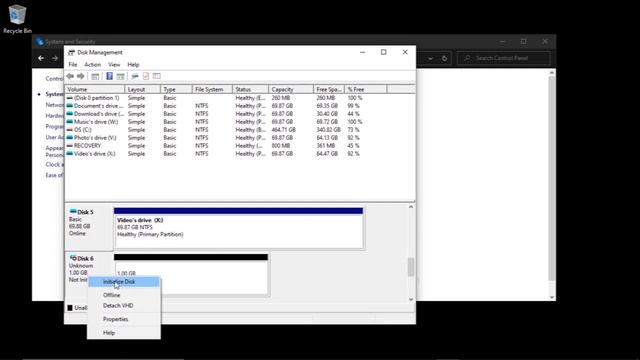The image size is (640, 360).
Task: Select the Photo's drive (V:) row
Action: (240, 138)
